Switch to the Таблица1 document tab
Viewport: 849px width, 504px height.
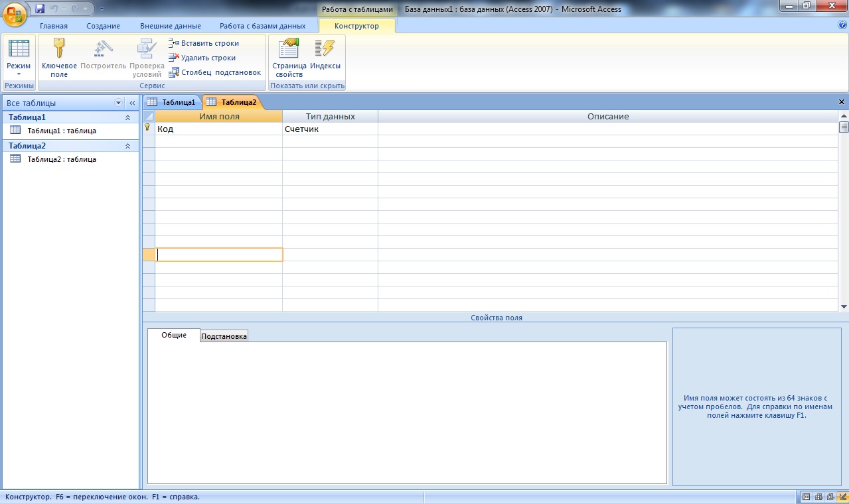pyautogui.click(x=172, y=102)
